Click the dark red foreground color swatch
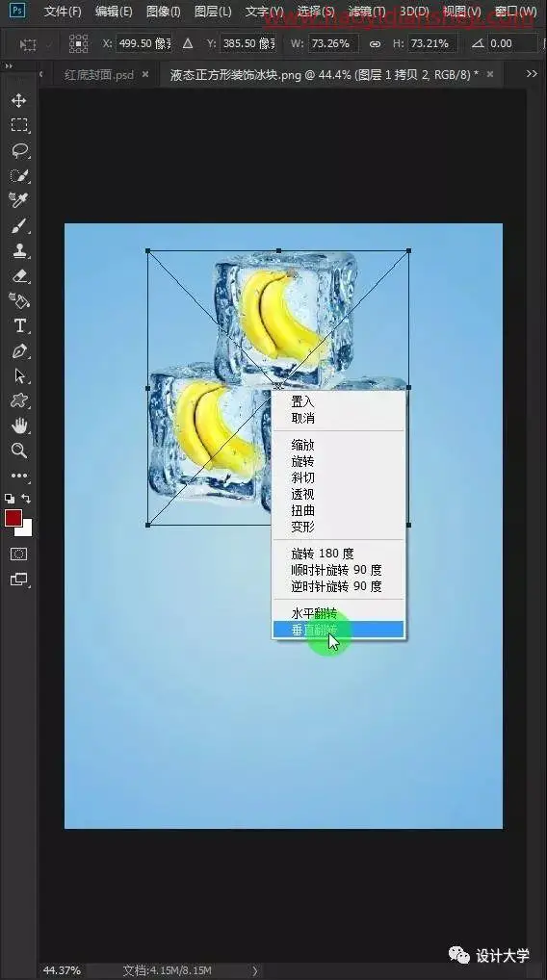Image resolution: width=547 pixels, height=980 pixels. pos(13,518)
